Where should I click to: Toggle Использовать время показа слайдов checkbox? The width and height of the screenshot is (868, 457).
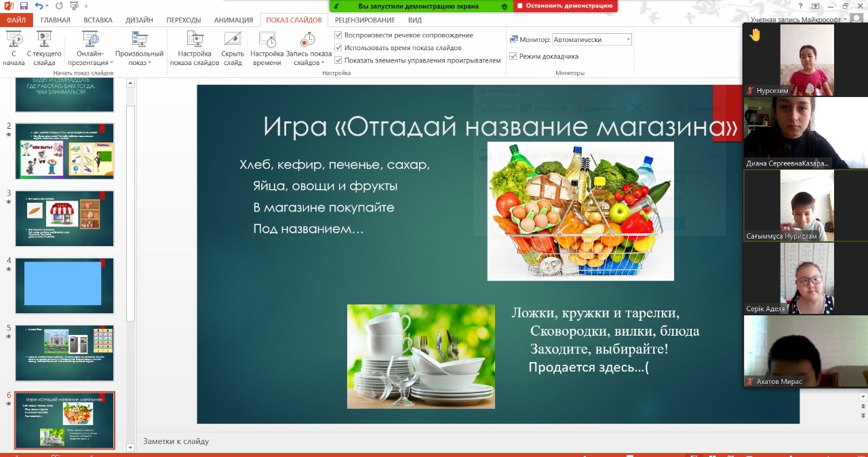[x=338, y=47]
